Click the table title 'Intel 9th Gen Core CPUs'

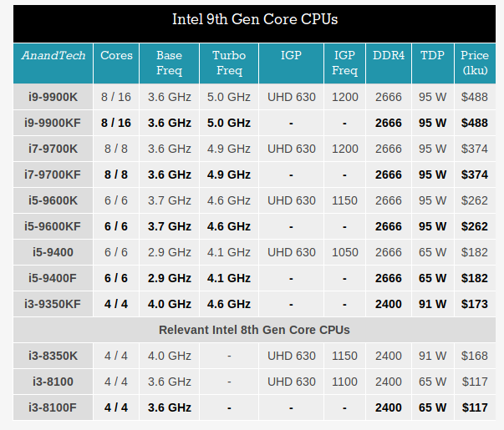tap(255, 19)
